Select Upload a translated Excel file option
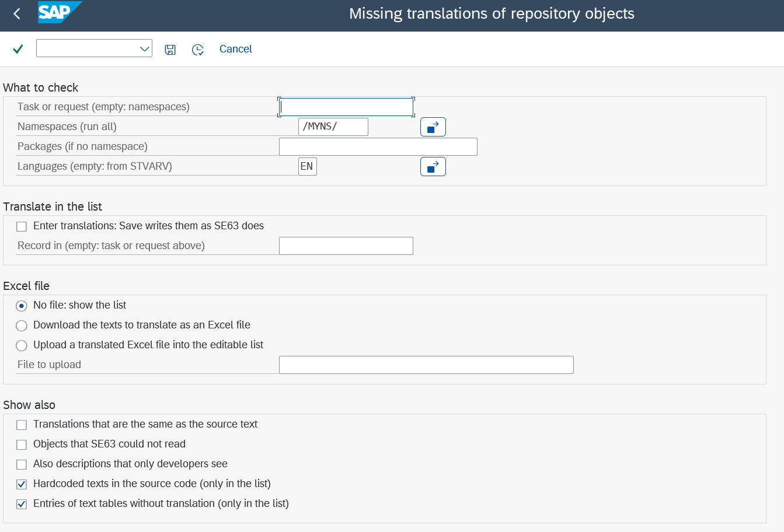 (x=22, y=345)
